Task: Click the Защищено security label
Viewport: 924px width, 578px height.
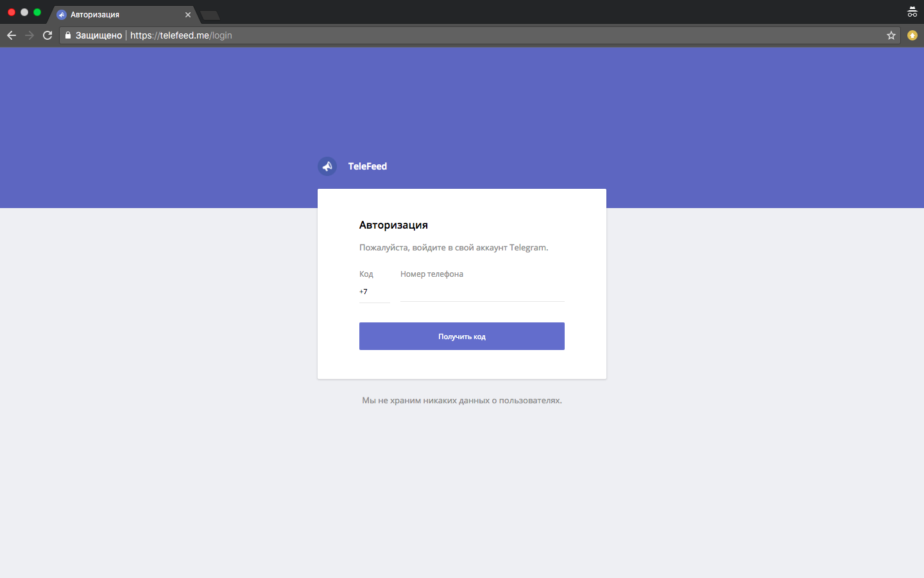Action: pos(99,35)
